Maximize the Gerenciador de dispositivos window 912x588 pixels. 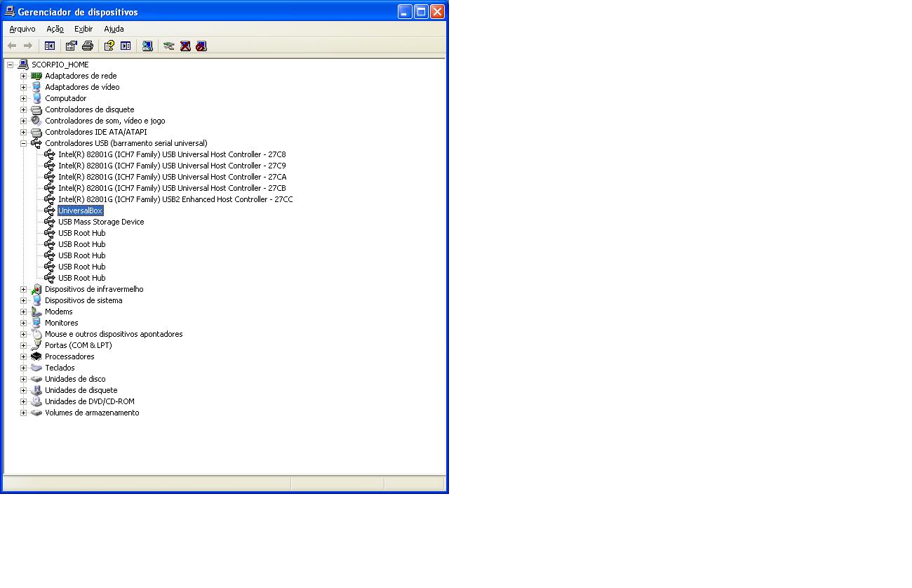[421, 11]
